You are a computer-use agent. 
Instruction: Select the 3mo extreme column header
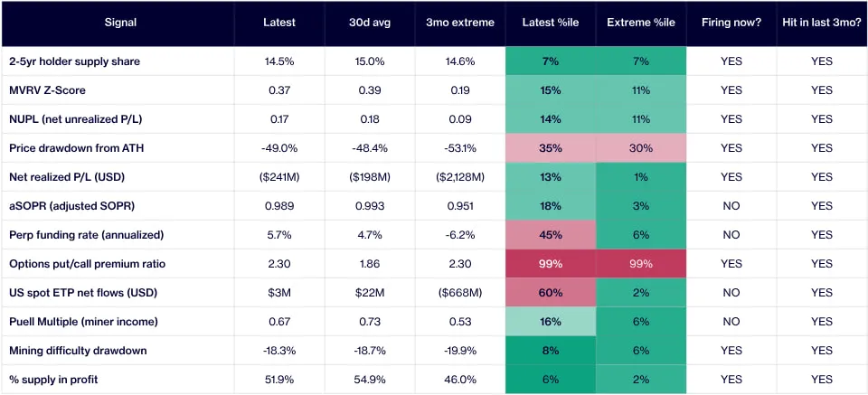[460, 24]
